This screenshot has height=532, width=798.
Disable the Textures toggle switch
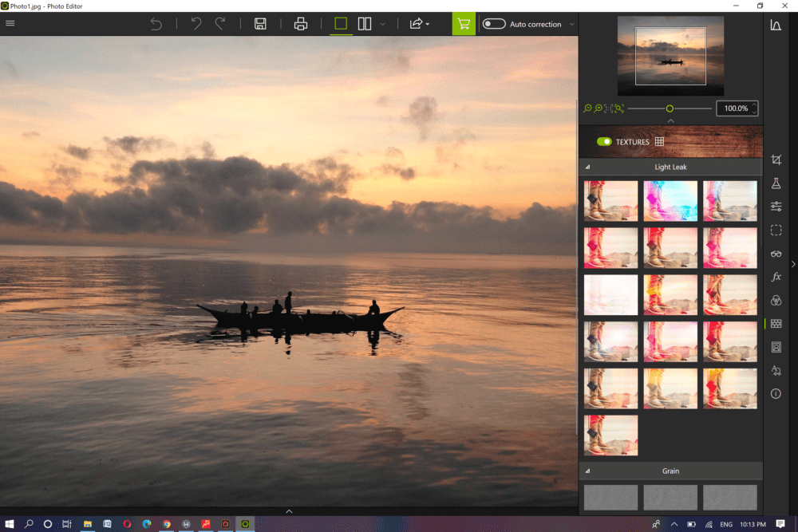click(x=604, y=142)
